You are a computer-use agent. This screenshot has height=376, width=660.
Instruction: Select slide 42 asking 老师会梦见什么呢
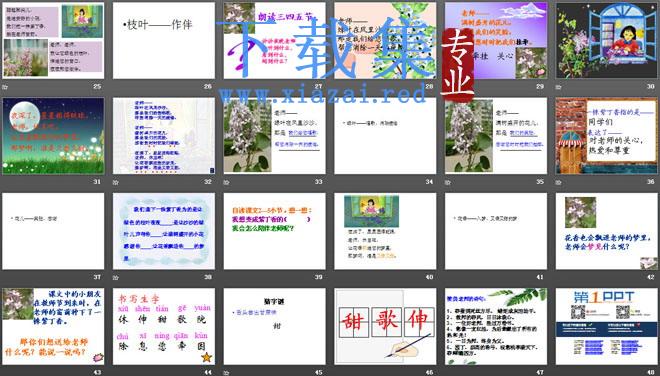607,231
